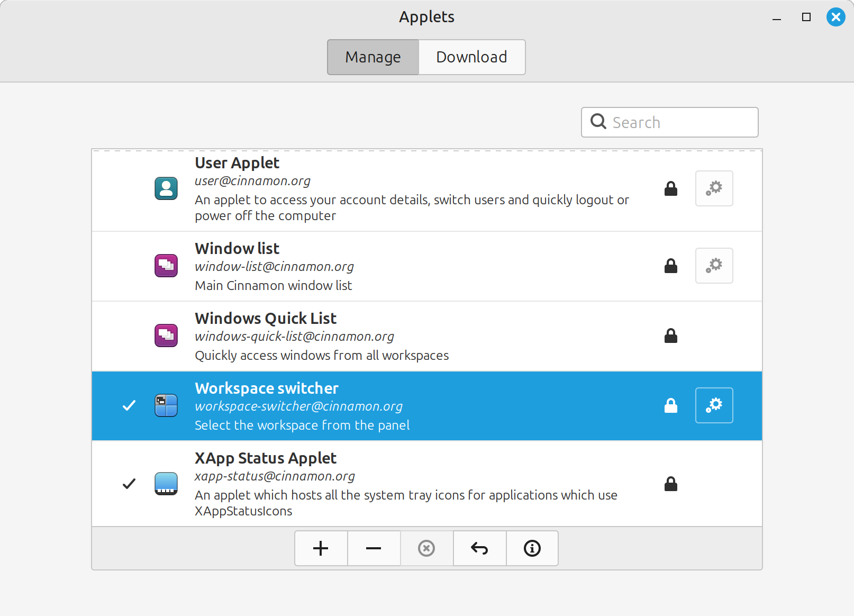This screenshot has width=854, height=616.
Task: Click the checkmark beside Workspace switcher
Action: click(x=129, y=405)
